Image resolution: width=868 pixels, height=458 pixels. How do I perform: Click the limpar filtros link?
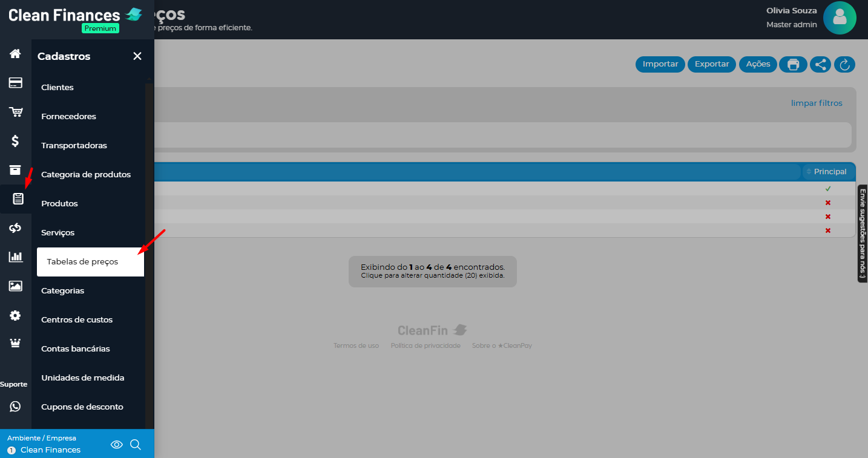[816, 103]
